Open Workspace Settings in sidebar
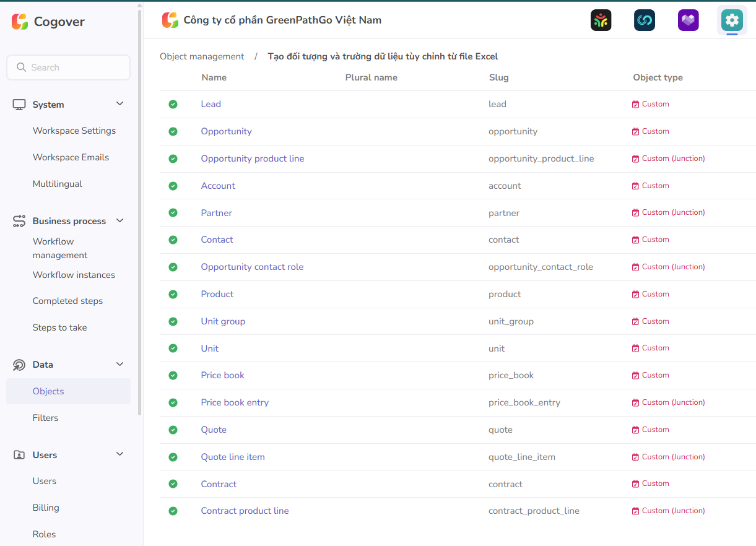This screenshot has width=756, height=546. (74, 131)
